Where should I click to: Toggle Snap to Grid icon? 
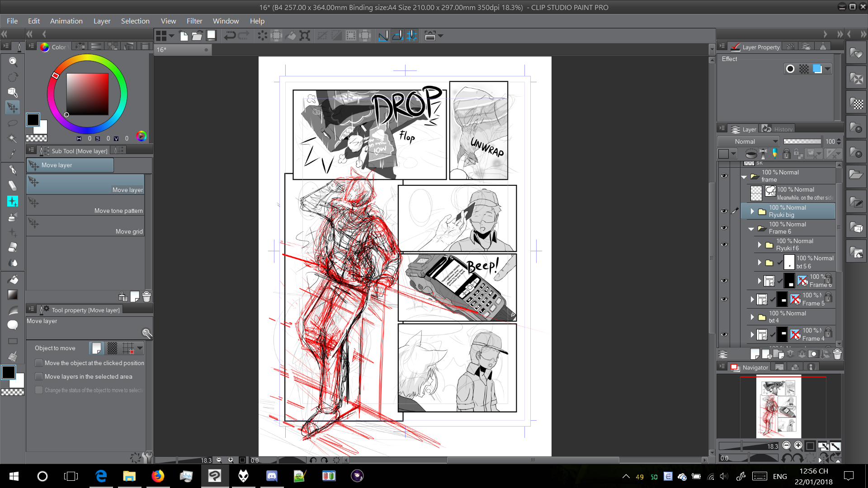click(x=412, y=36)
